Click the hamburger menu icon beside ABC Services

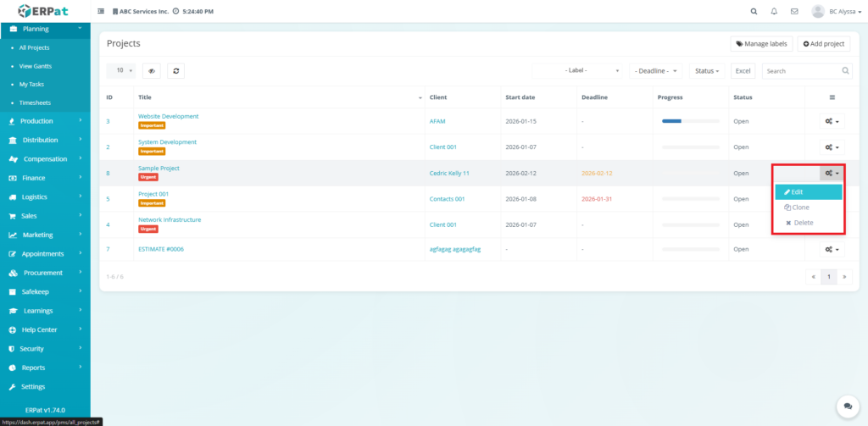(102, 12)
